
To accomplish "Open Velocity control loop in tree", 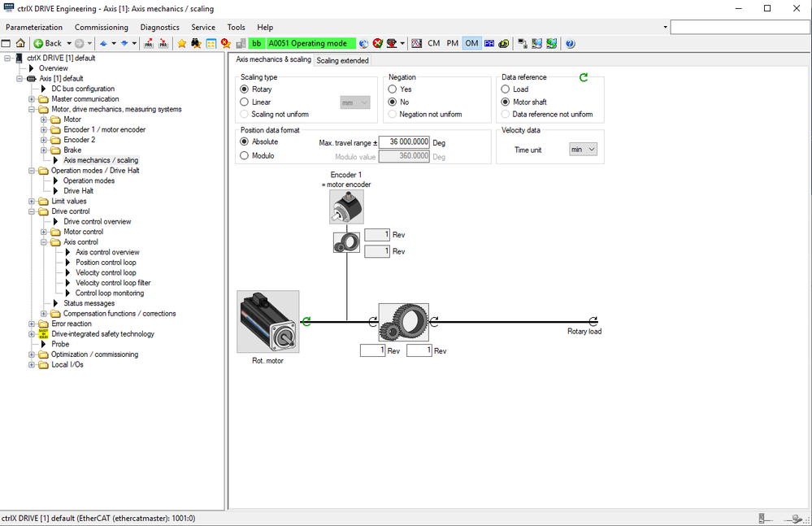I will 106,272.
